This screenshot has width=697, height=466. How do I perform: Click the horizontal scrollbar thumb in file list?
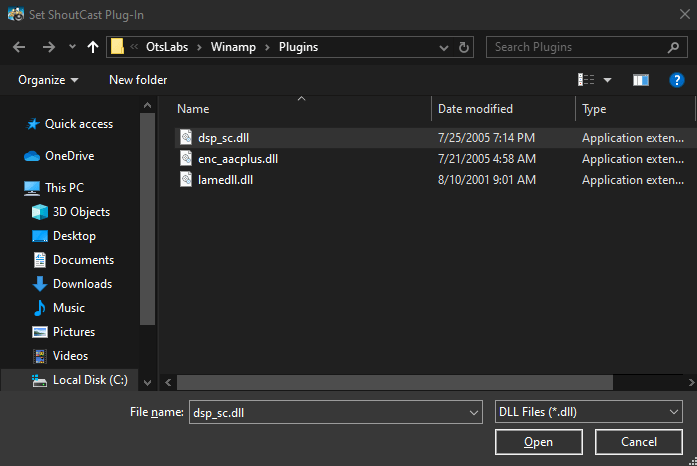click(x=395, y=382)
